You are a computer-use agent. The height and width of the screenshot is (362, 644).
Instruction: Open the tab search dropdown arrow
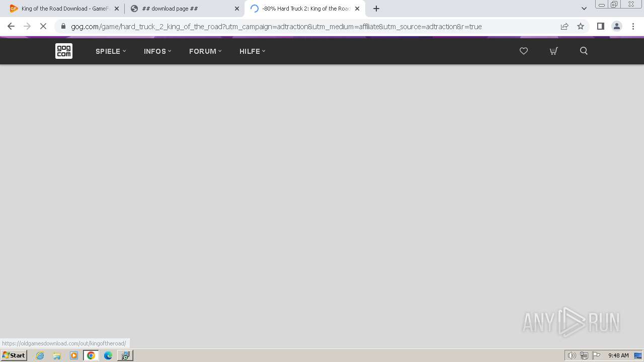pyautogui.click(x=584, y=9)
